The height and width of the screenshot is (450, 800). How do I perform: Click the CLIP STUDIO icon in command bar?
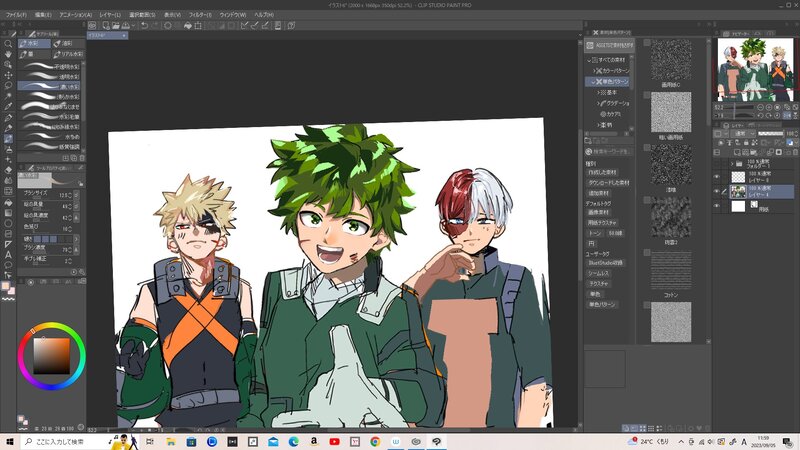pyautogui.click(x=92, y=25)
